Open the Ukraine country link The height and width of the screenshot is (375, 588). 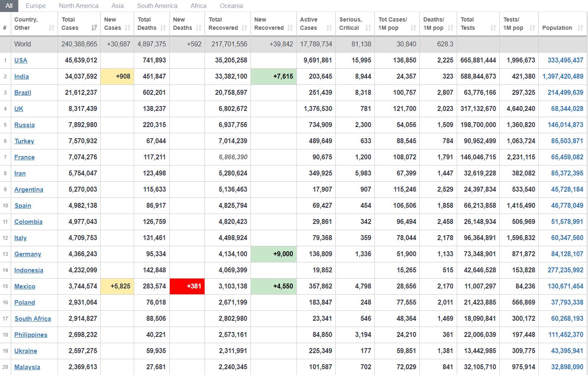[x=26, y=351]
